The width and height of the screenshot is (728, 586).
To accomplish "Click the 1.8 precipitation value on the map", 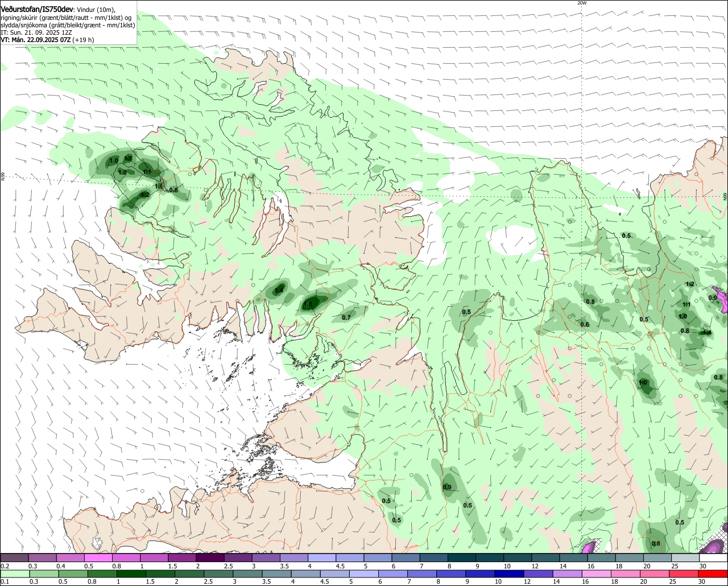I will click(x=308, y=304).
